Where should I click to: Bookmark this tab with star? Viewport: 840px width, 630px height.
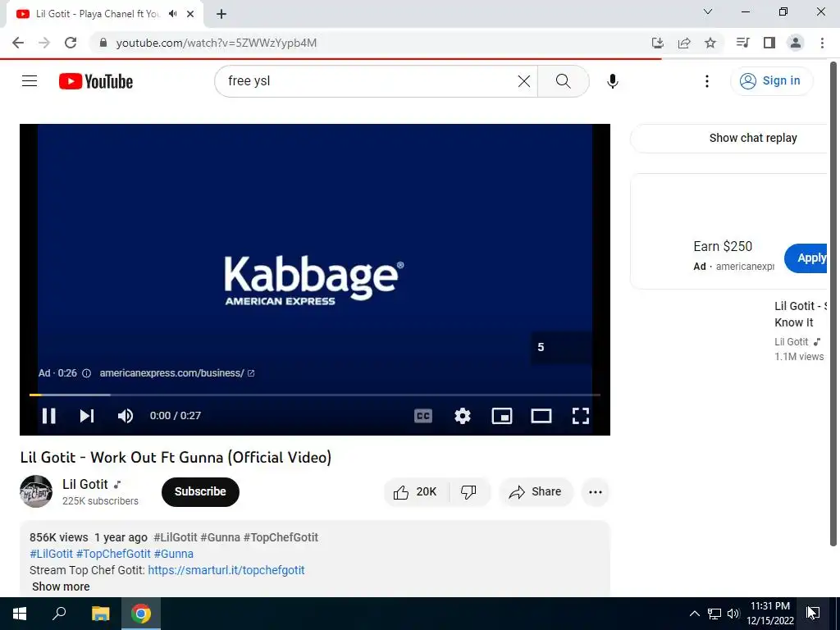tap(710, 43)
